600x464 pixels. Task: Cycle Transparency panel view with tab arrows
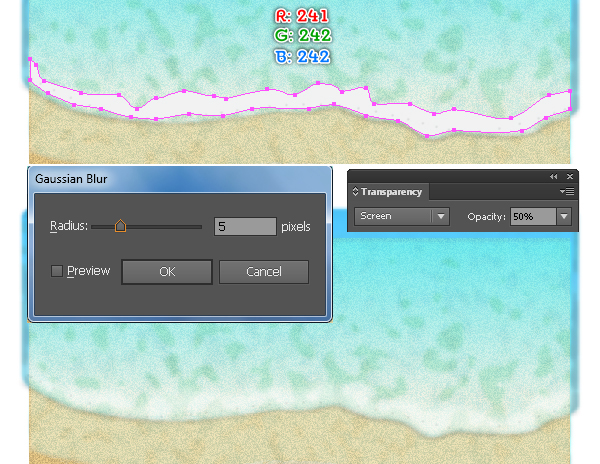(x=355, y=191)
